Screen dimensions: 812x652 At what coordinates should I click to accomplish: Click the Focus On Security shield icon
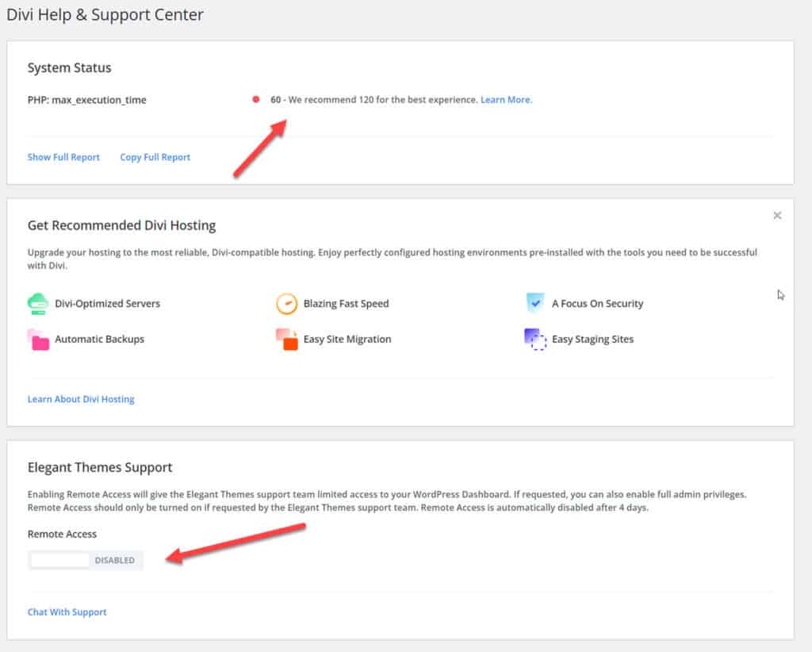[x=535, y=303]
